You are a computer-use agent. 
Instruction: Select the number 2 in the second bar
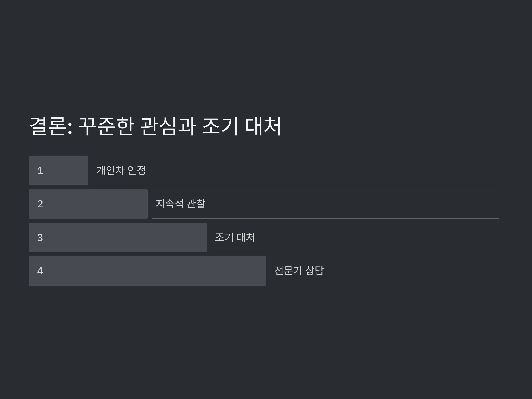tap(40, 204)
